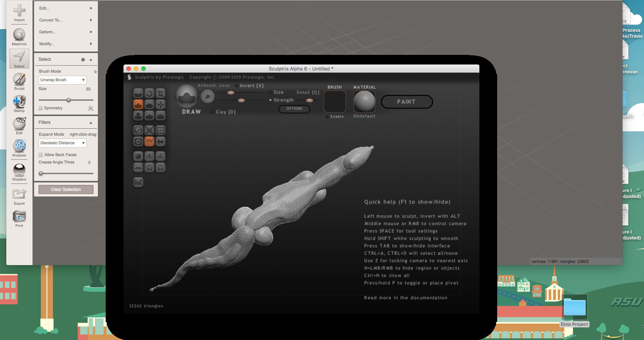The image size is (644, 340).
Task: Select the Grab tool in Sculptris
Action: pyautogui.click(x=161, y=104)
